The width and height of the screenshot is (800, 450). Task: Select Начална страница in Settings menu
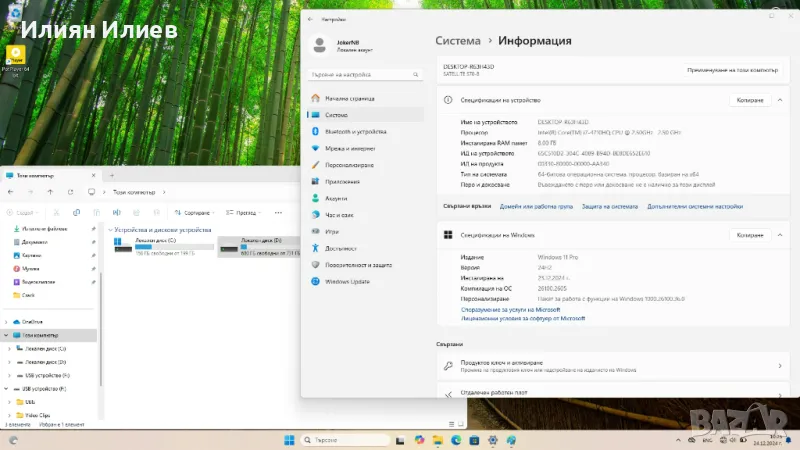click(x=350, y=98)
